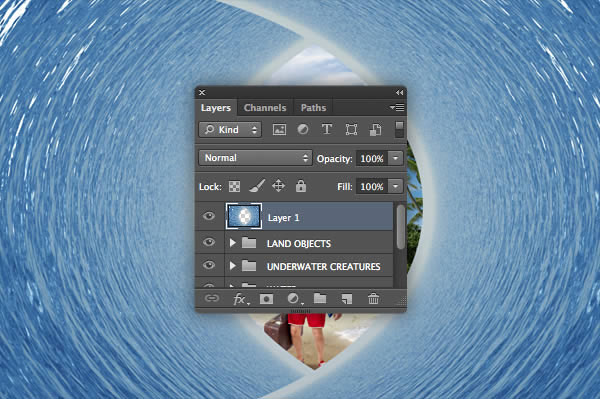Click the Fill 100% value field
This screenshot has height=399, width=600.
tap(372, 187)
